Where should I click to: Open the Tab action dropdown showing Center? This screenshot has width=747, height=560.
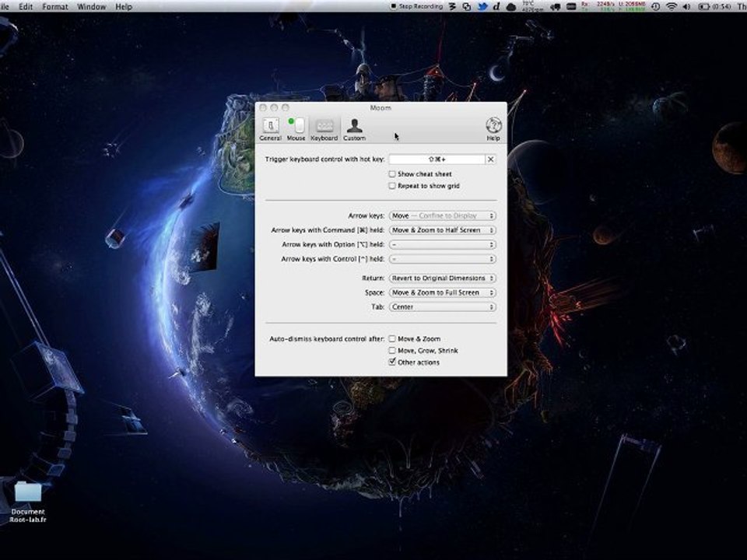pyautogui.click(x=442, y=307)
